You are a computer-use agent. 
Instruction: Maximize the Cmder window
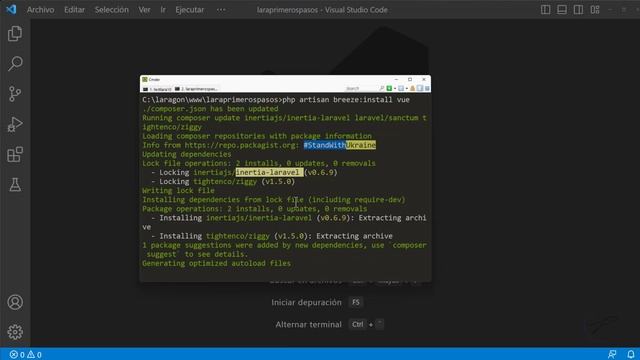tap(410, 79)
